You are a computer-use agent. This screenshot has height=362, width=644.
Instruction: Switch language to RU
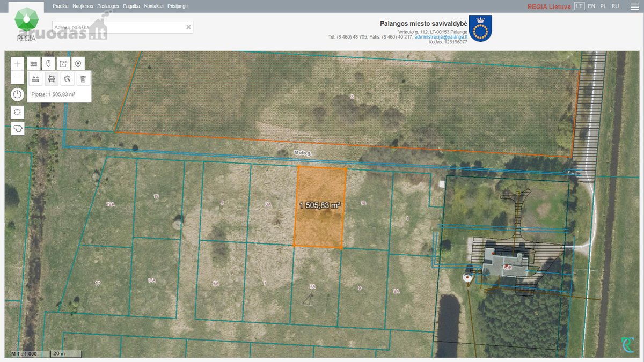[x=615, y=6]
